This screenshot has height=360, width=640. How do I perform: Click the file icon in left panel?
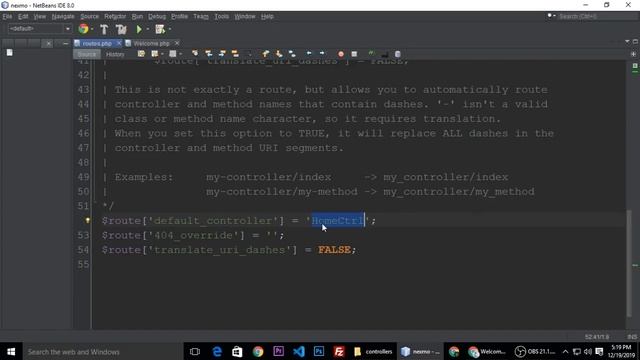pos(9,53)
